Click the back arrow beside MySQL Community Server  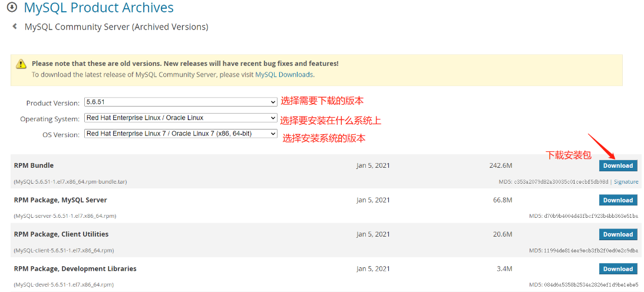pyautogui.click(x=15, y=26)
